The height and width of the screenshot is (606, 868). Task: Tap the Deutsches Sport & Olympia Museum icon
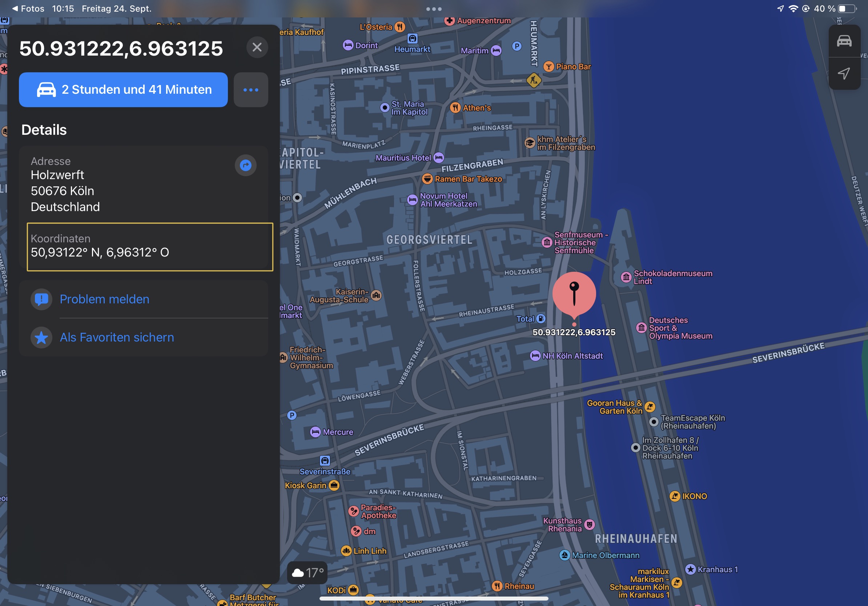(x=641, y=328)
